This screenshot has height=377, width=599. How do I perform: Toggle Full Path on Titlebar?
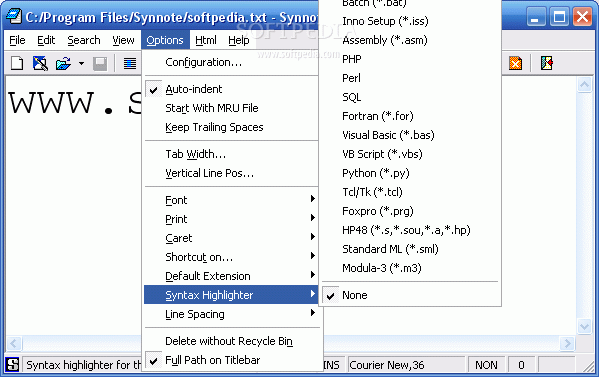coord(232,360)
